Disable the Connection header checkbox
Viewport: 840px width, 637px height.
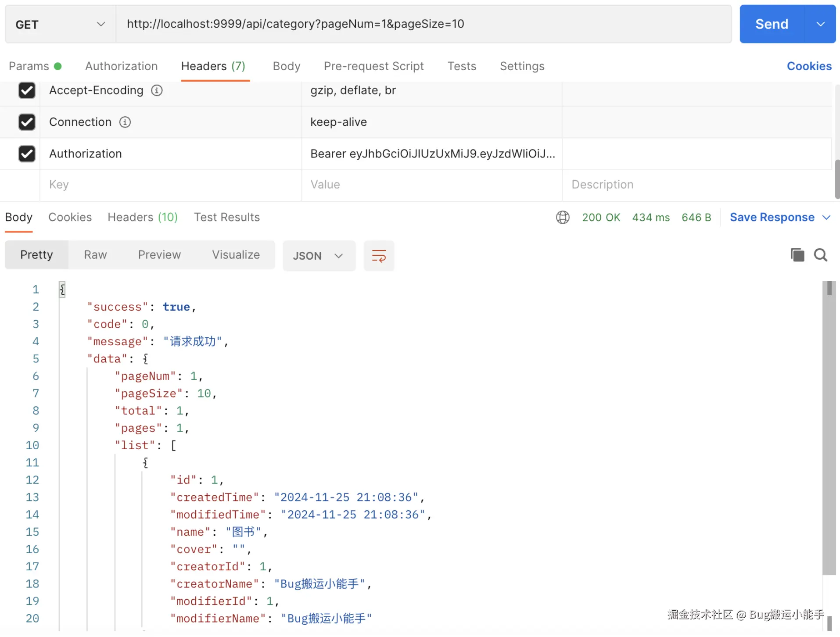pyautogui.click(x=27, y=122)
